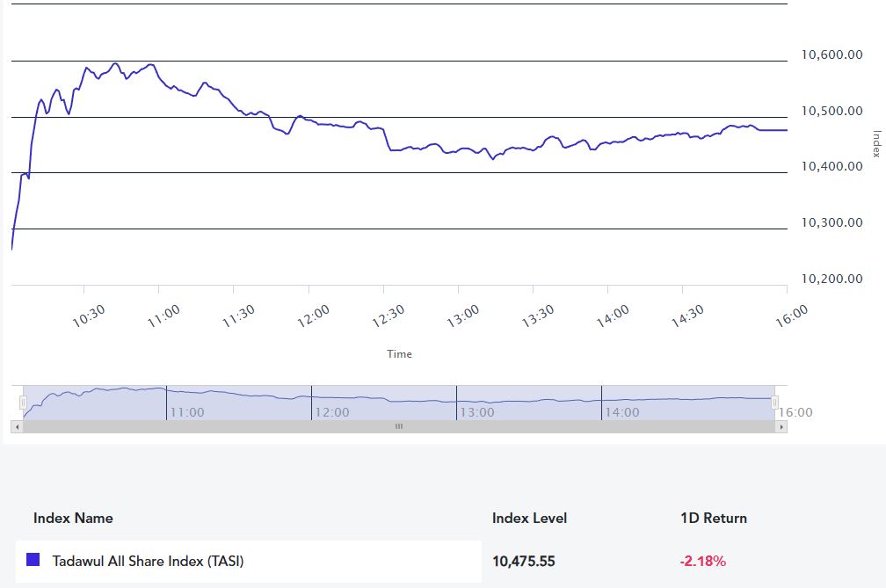The height and width of the screenshot is (588, 886).
Task: Select the Tadawul All Share Index (TASI) row
Action: (x=248, y=561)
